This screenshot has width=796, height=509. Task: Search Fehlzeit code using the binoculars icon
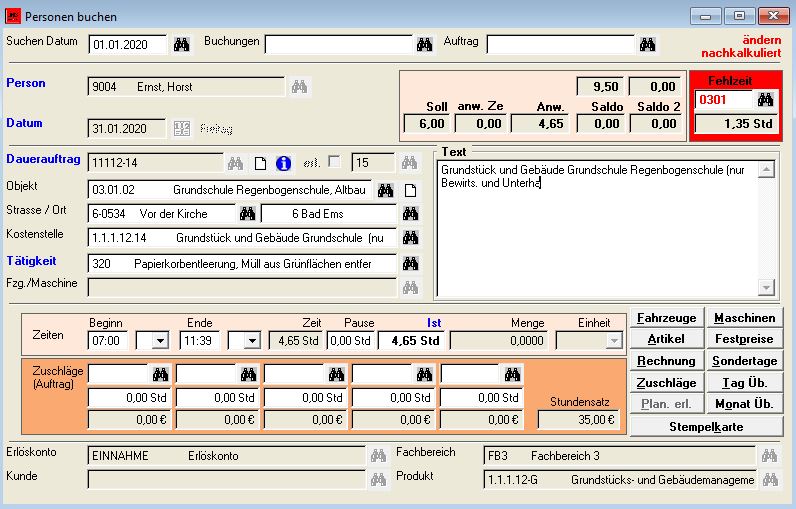(x=765, y=99)
